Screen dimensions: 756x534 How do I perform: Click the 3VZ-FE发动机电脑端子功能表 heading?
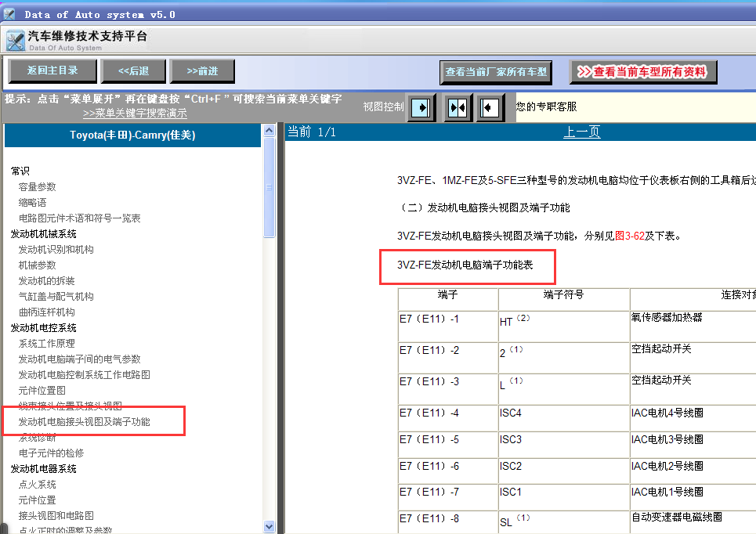[x=465, y=265]
